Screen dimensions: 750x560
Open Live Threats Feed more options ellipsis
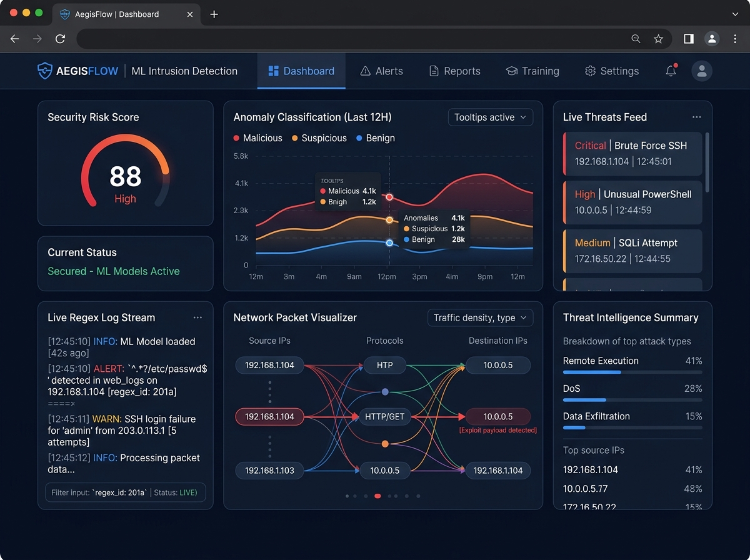click(x=697, y=117)
